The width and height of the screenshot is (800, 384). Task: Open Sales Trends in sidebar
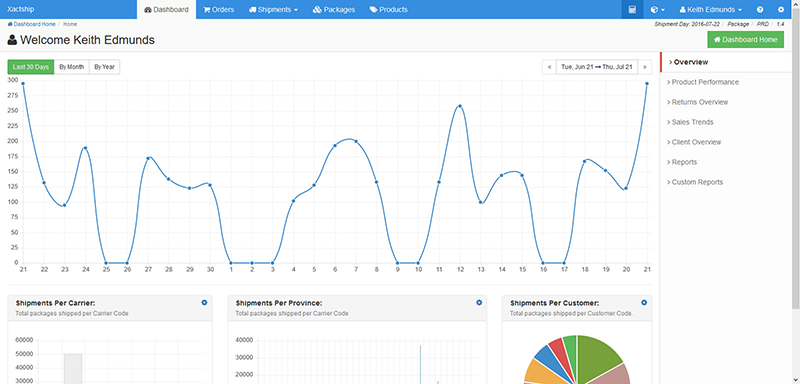pos(691,122)
